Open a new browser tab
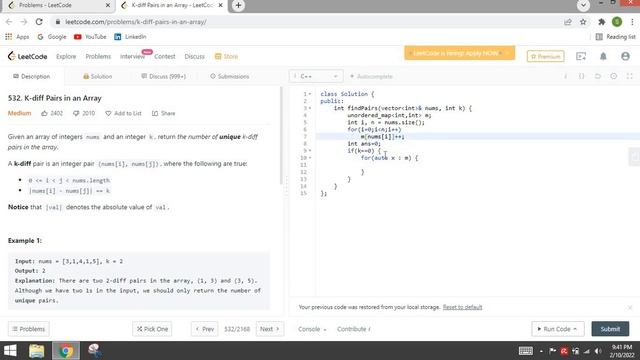This screenshot has height=360, width=640. [x=238, y=5]
